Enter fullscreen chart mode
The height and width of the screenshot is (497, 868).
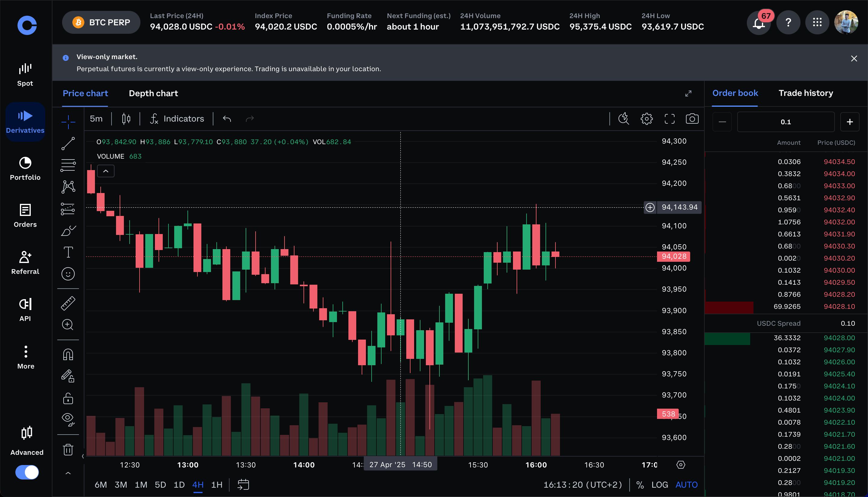[x=669, y=119]
